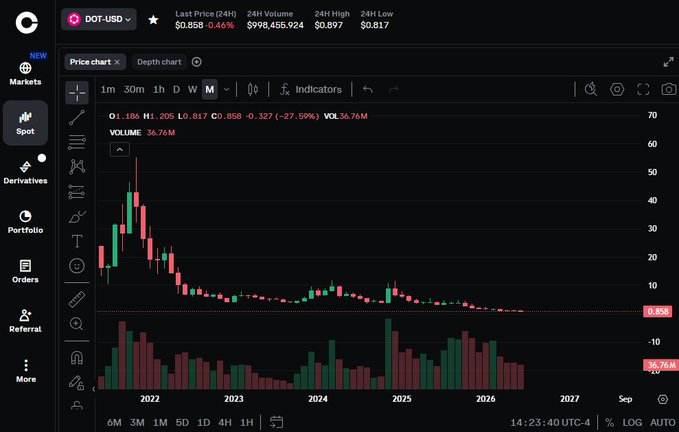Select the trend line drawing tool
This screenshot has width=679, height=432.
(x=77, y=117)
